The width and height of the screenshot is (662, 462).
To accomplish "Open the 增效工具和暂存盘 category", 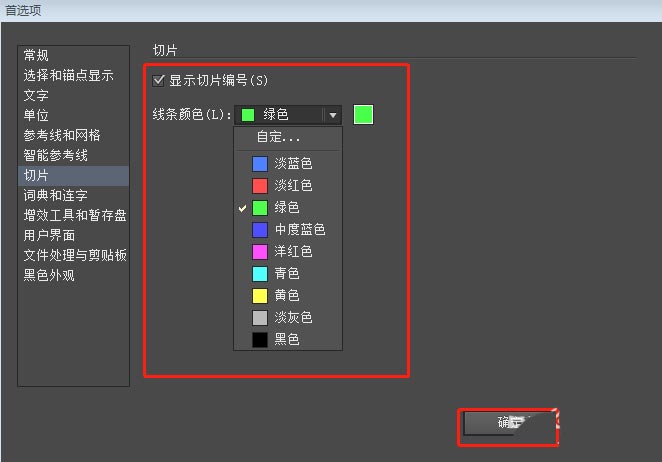I will pyautogui.click(x=75, y=215).
